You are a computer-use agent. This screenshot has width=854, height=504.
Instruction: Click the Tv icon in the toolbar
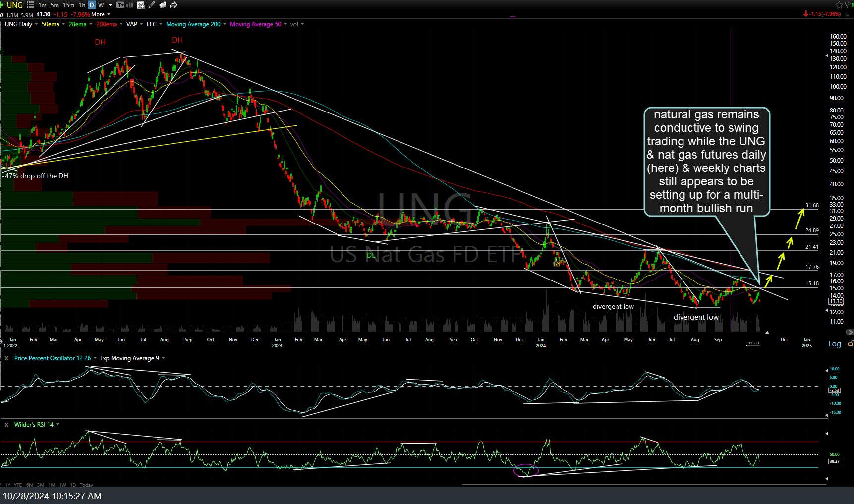(x=120, y=5)
